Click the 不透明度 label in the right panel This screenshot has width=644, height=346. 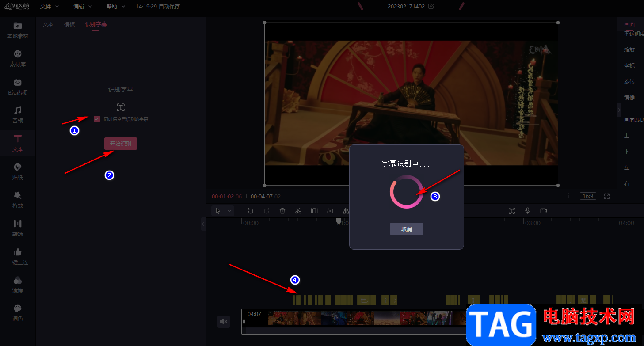pyautogui.click(x=634, y=34)
